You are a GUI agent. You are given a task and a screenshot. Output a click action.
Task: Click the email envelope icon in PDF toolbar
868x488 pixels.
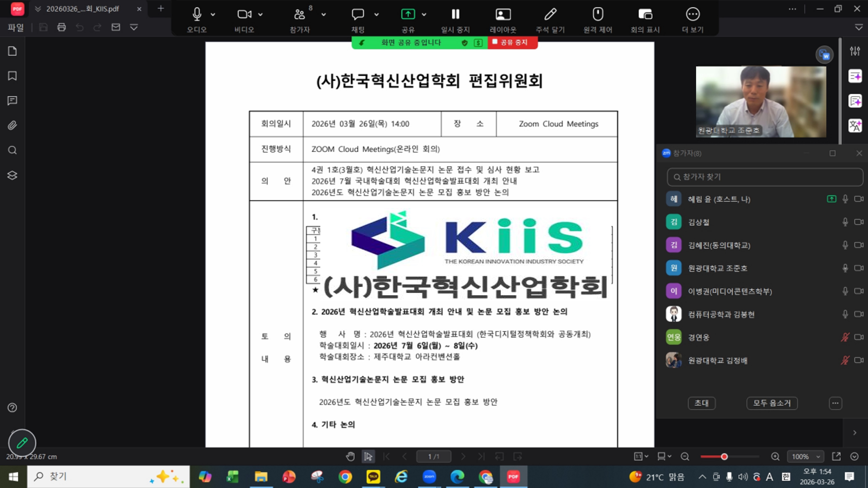(116, 27)
